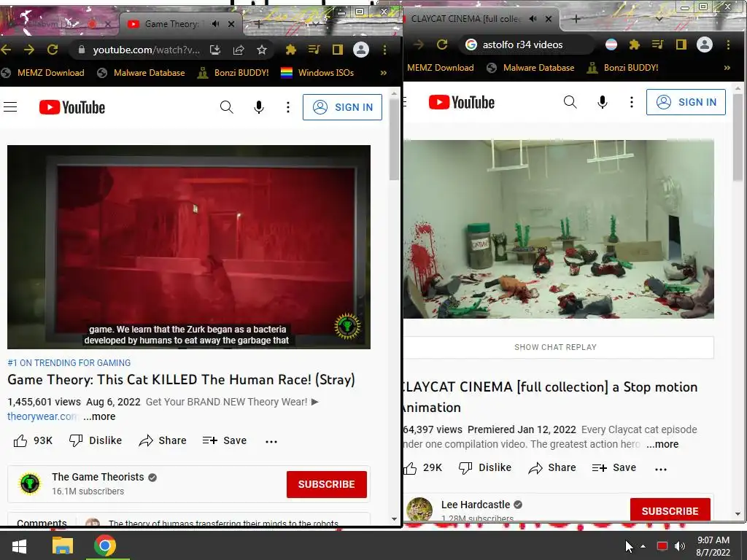Expand hidden bookmarks chevron in right window
This screenshot has height=560, width=747.
coord(727,68)
